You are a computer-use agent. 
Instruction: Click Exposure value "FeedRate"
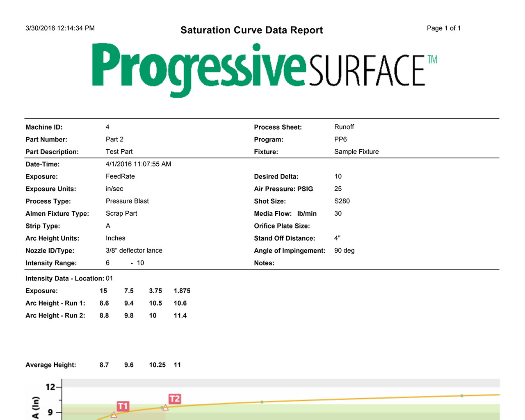(x=120, y=176)
